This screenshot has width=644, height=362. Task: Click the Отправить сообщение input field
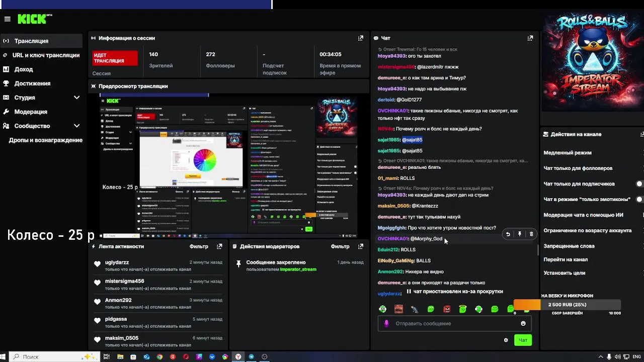point(454,323)
